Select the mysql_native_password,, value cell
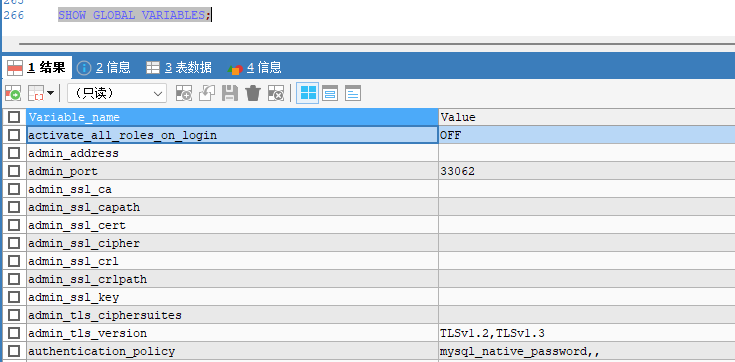 (587, 351)
